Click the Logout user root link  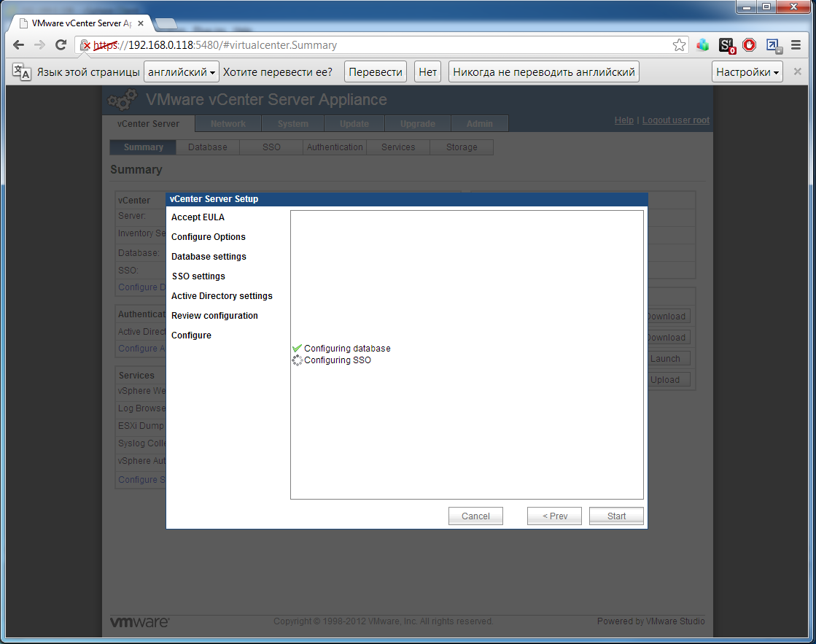pos(675,120)
